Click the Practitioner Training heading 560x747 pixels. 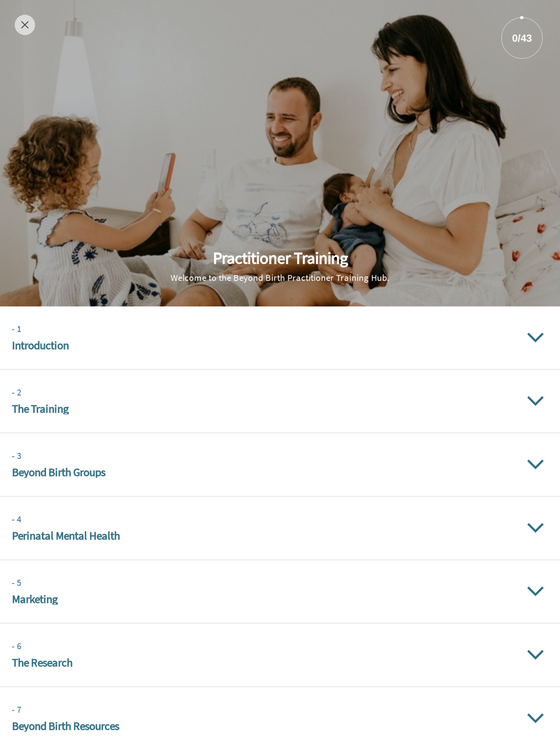point(280,258)
